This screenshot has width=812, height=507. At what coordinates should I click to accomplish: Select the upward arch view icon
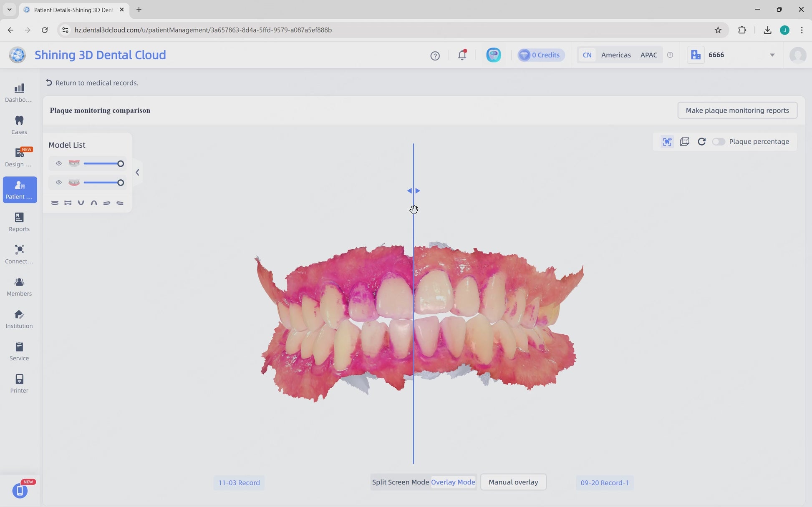coord(94,203)
